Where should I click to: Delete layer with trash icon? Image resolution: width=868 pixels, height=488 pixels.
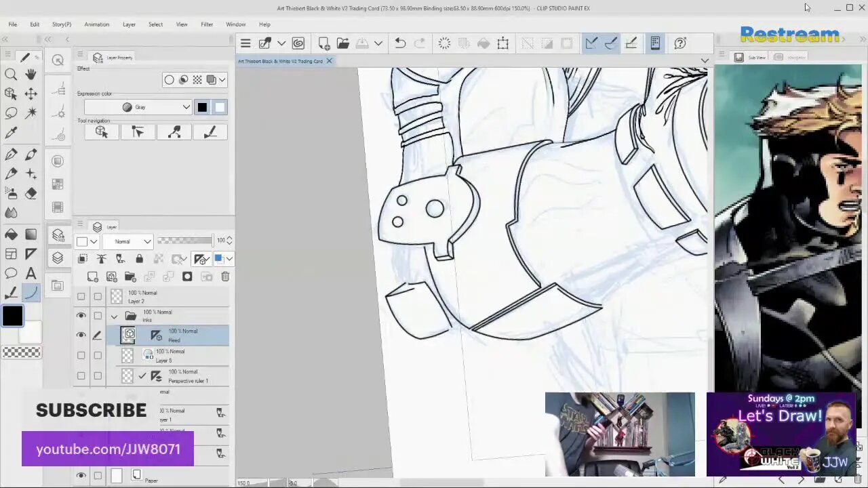tap(225, 277)
